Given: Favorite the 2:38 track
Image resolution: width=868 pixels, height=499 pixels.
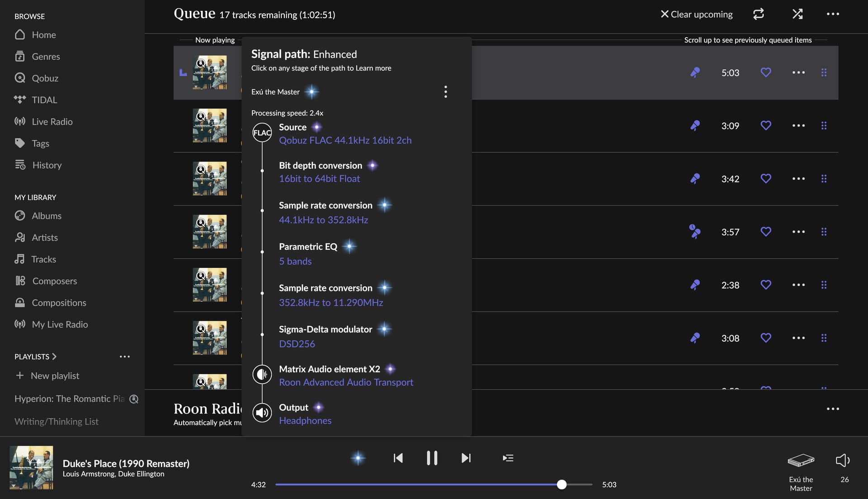Looking at the screenshot, I should tap(766, 285).
